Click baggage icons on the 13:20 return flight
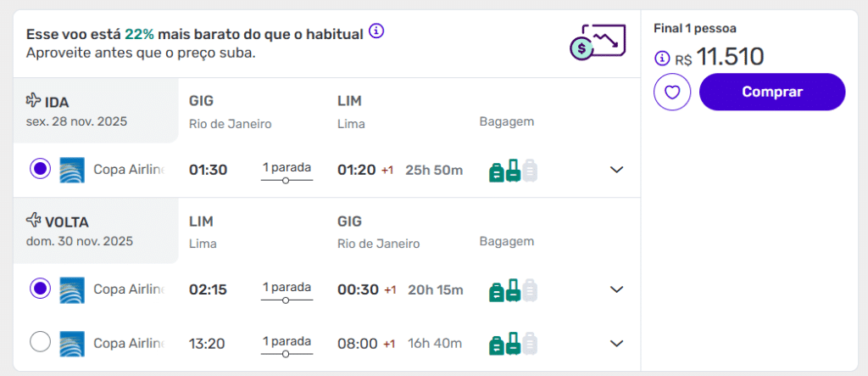868x376 pixels. tap(513, 344)
